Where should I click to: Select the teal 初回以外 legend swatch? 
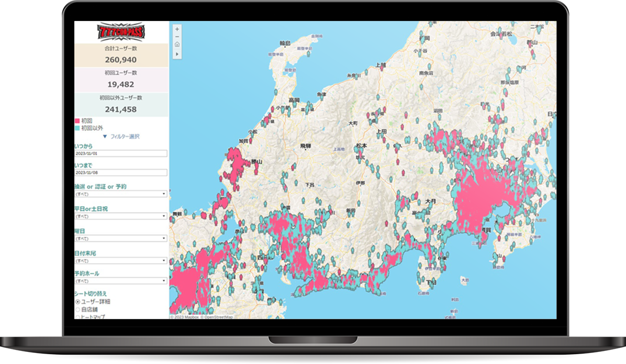tap(77, 128)
